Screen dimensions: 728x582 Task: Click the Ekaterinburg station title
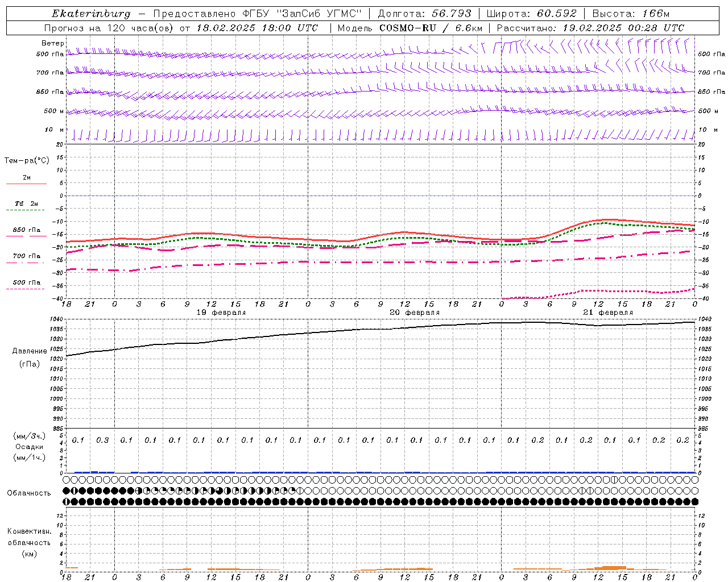(91, 14)
